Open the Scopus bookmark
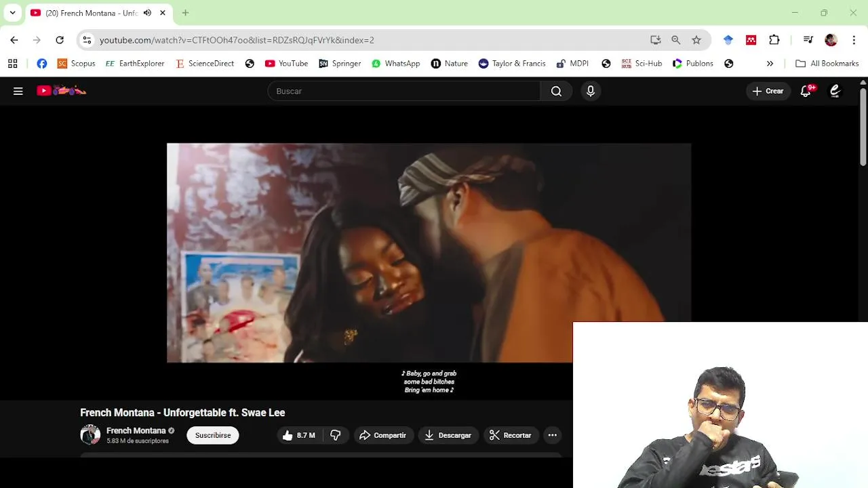 click(x=76, y=64)
